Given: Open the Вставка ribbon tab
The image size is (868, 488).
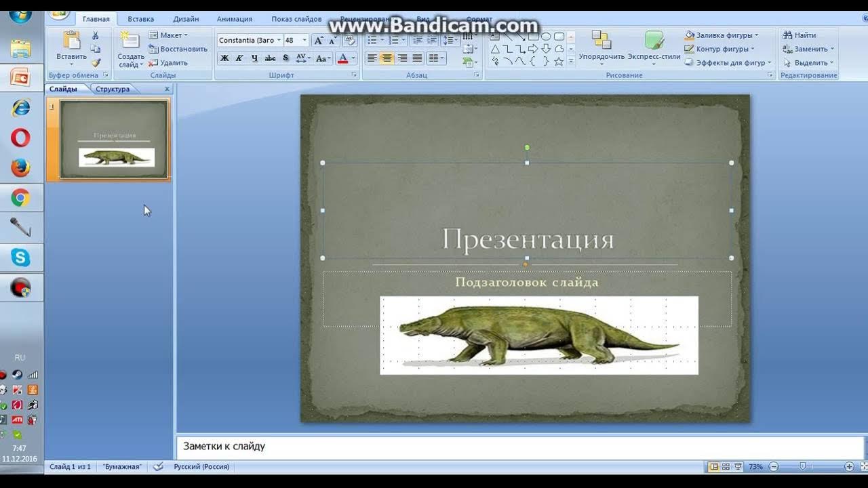Looking at the screenshot, I should 140,19.
